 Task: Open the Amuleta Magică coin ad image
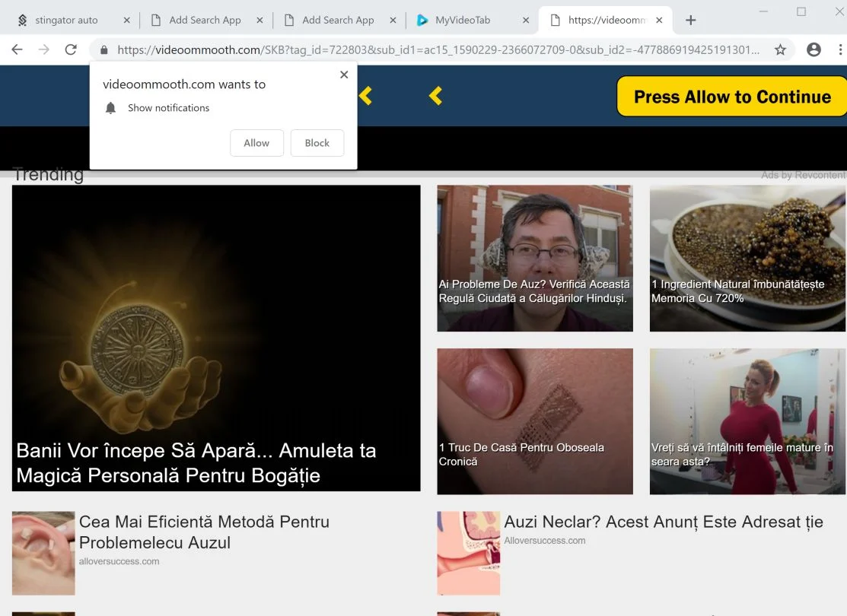[x=216, y=338]
